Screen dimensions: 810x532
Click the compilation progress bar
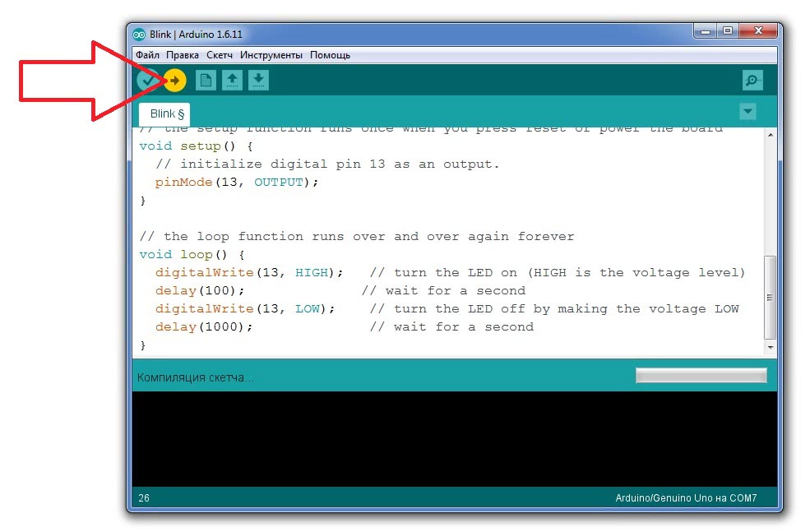[701, 376]
